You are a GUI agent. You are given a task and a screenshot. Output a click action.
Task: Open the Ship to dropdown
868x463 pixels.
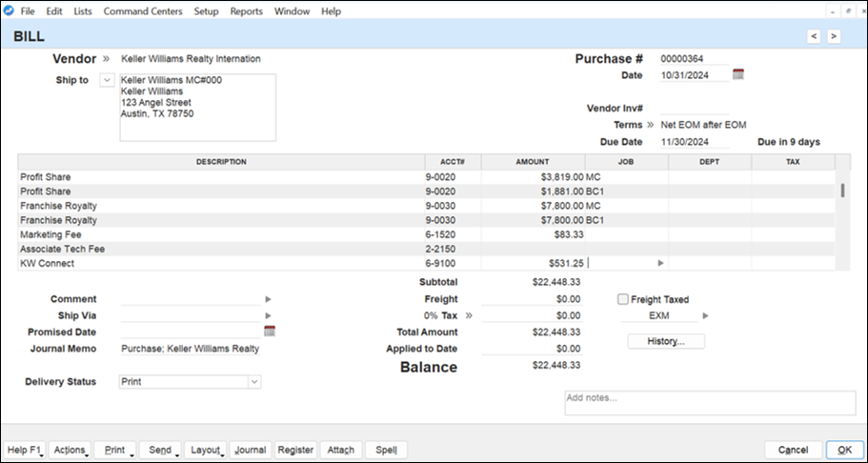107,80
